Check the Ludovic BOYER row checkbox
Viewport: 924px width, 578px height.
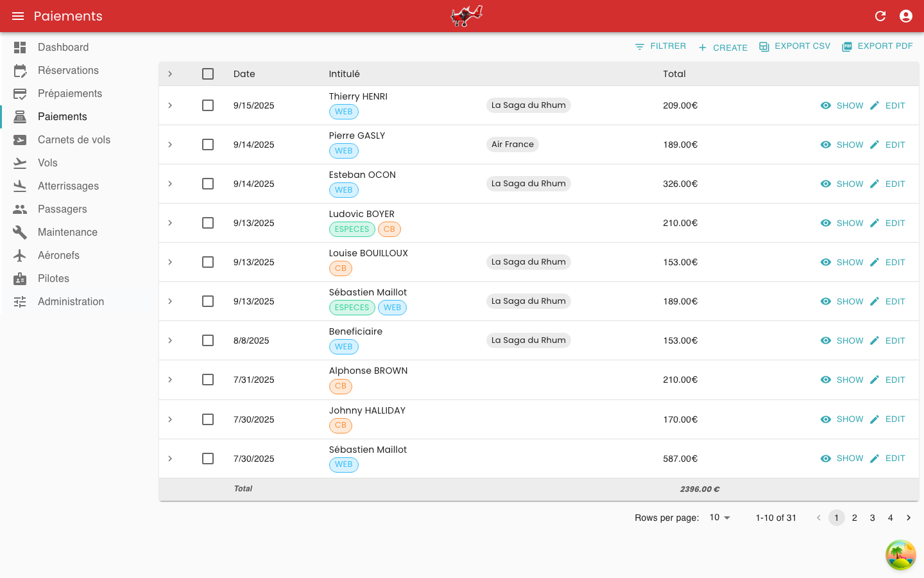click(208, 223)
